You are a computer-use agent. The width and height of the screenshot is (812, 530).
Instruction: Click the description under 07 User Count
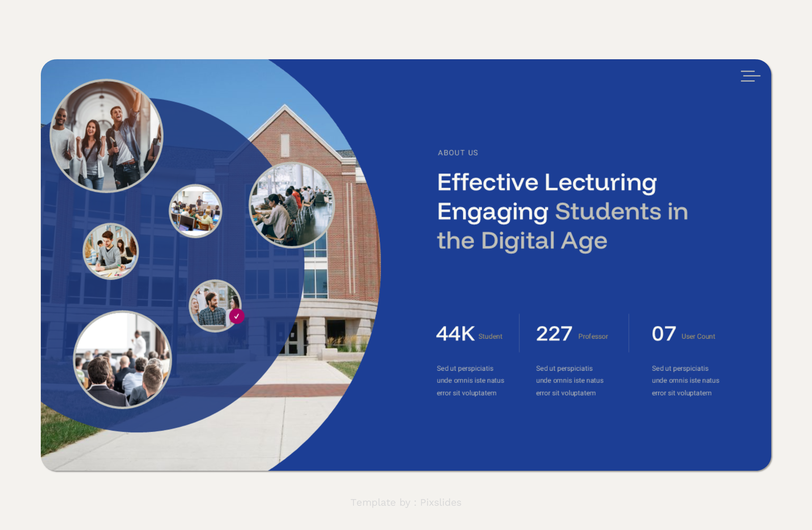coord(685,381)
